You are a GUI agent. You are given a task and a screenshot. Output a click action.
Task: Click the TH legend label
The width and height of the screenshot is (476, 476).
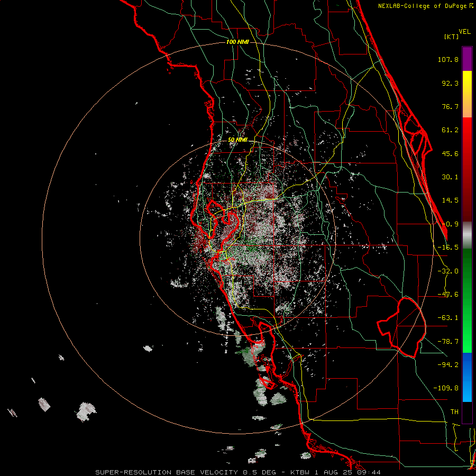[454, 411]
